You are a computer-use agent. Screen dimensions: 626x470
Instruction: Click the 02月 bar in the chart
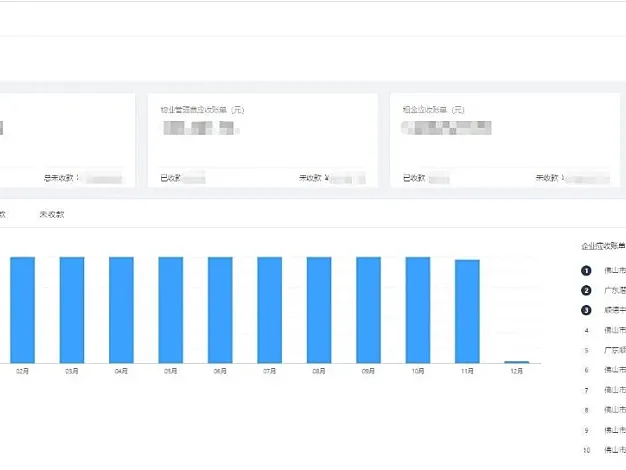coord(22,310)
